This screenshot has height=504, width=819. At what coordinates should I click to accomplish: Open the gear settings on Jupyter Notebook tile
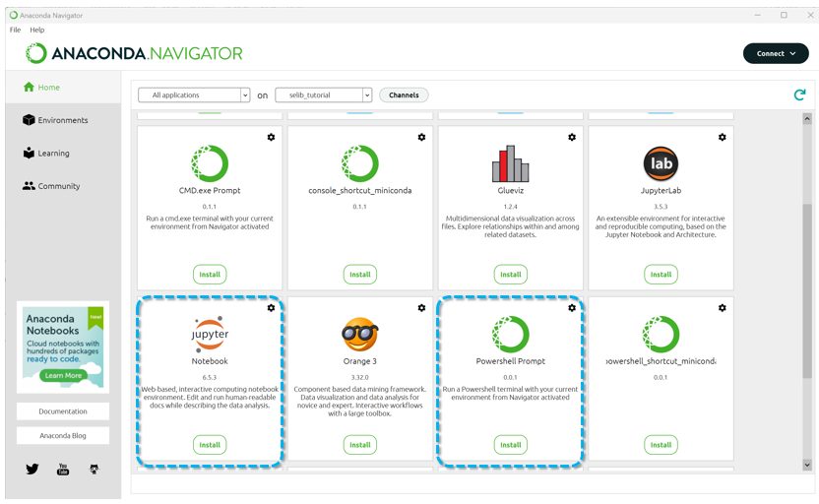point(272,308)
